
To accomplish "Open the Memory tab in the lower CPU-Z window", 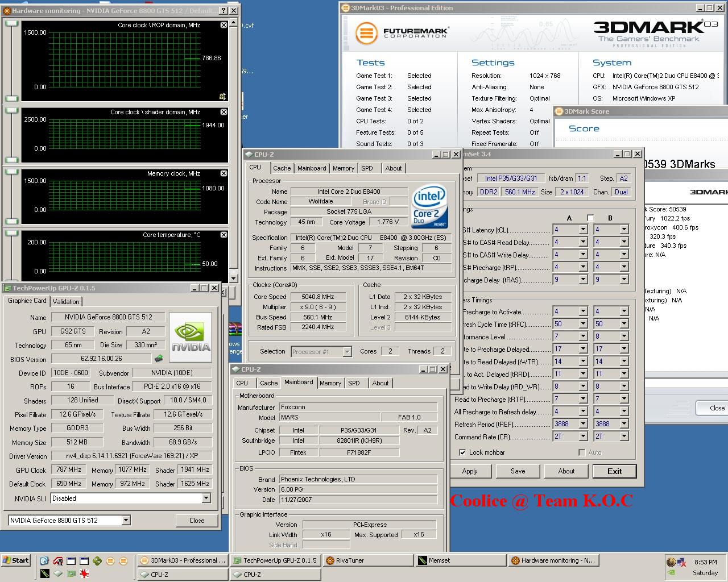I will coord(330,383).
